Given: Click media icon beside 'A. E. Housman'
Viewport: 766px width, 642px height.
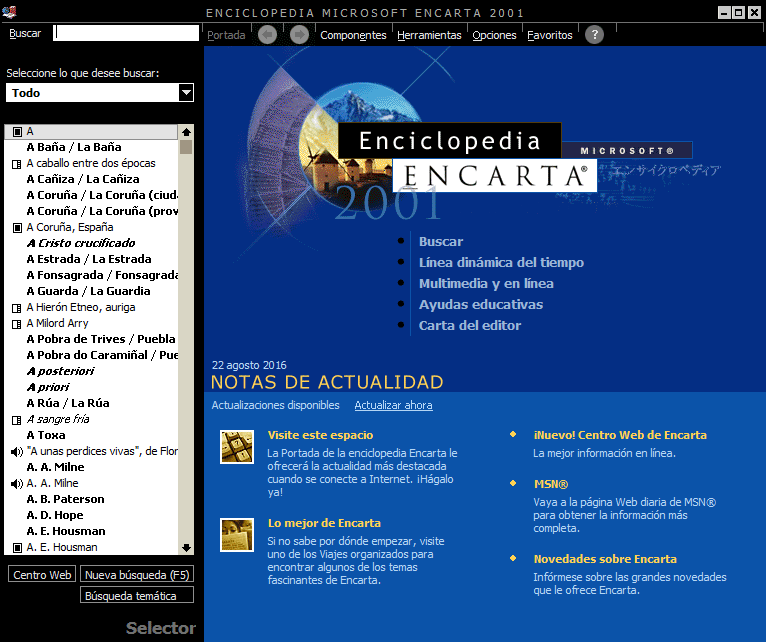Looking at the screenshot, I should [17, 548].
